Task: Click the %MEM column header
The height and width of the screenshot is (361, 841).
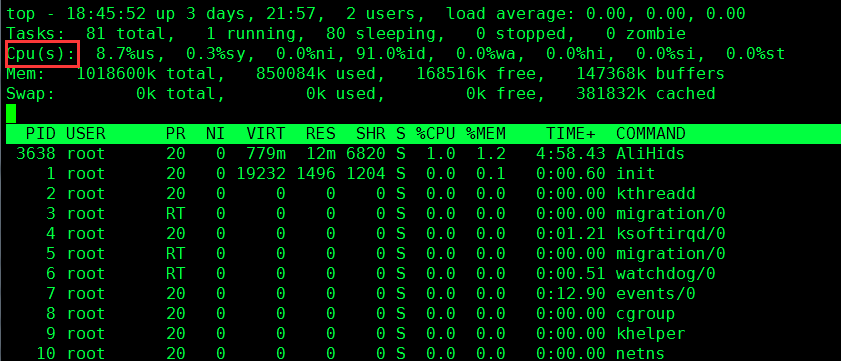Action: 485,134
